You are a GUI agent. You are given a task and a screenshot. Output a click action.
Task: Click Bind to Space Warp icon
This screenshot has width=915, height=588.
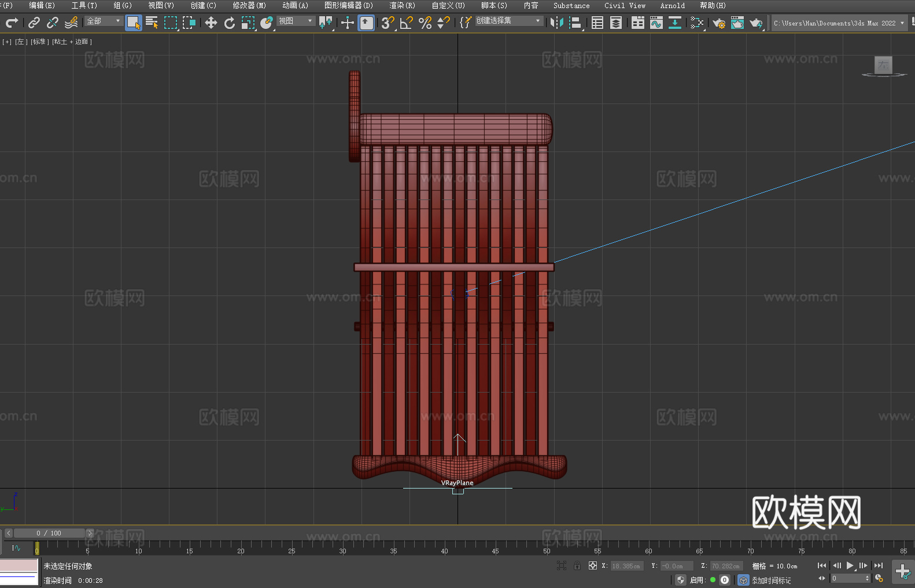tap(71, 23)
